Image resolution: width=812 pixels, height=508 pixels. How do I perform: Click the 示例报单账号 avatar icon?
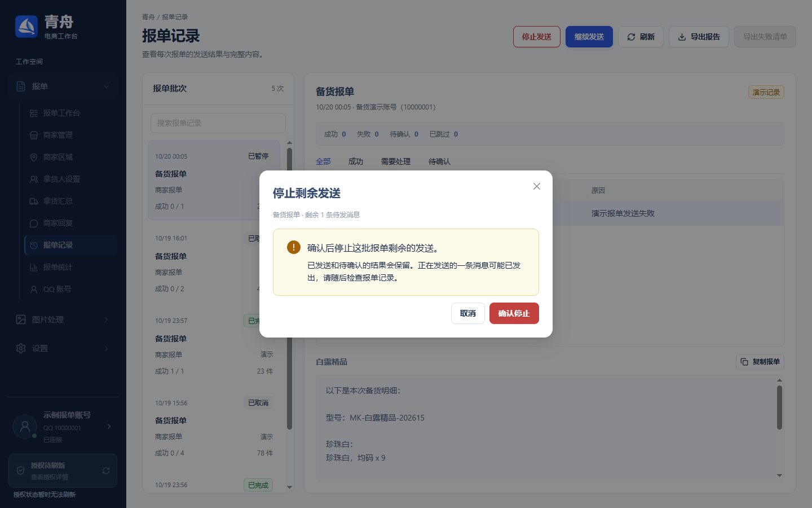(x=25, y=427)
